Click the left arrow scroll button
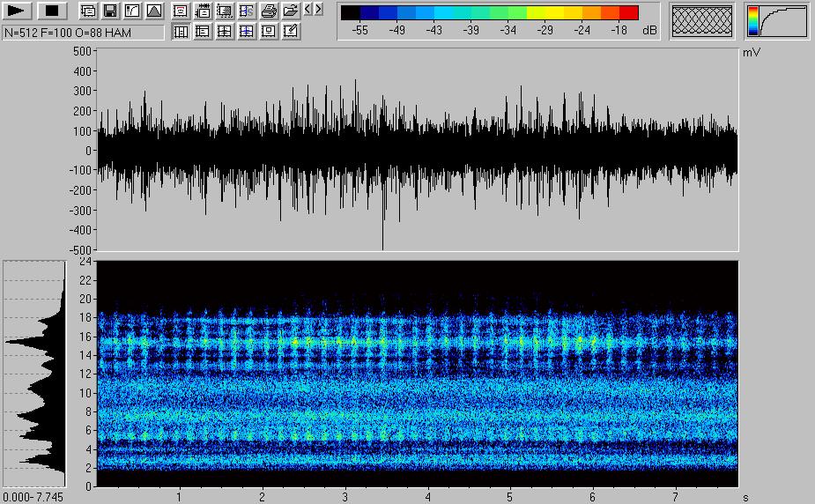815x504 pixels. coord(307,10)
